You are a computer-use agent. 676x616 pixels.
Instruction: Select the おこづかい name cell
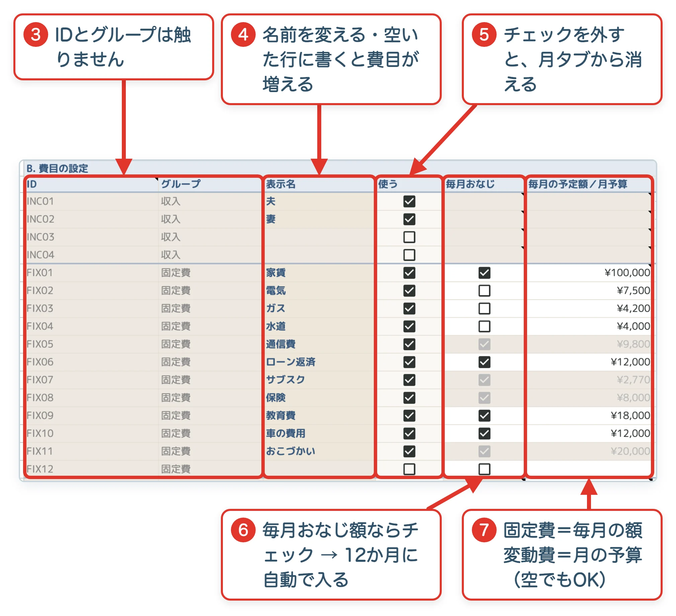coord(319,451)
